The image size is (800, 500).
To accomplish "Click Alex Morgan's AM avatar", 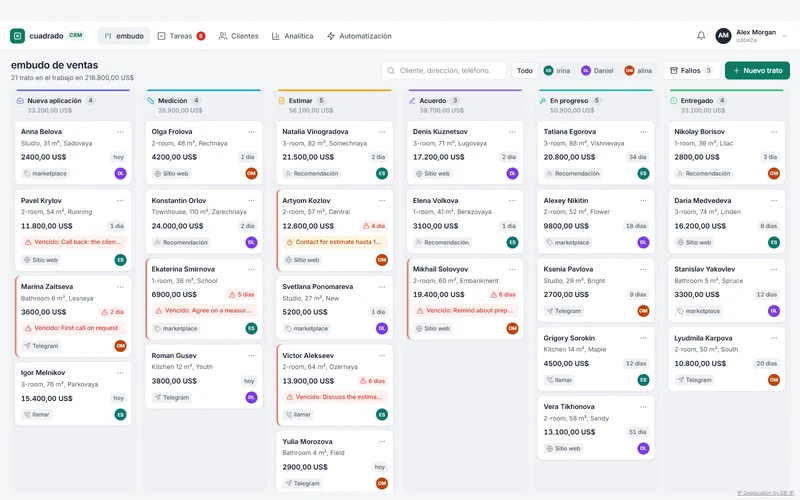I will point(723,36).
